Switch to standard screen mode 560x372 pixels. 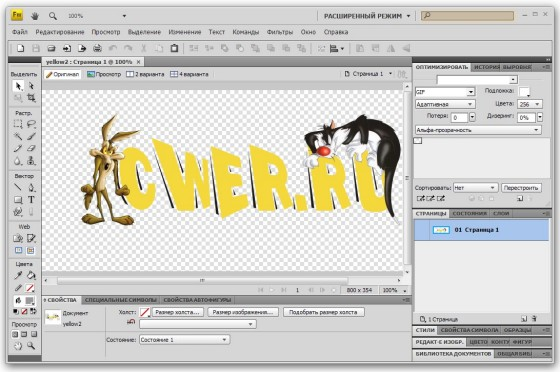15,335
